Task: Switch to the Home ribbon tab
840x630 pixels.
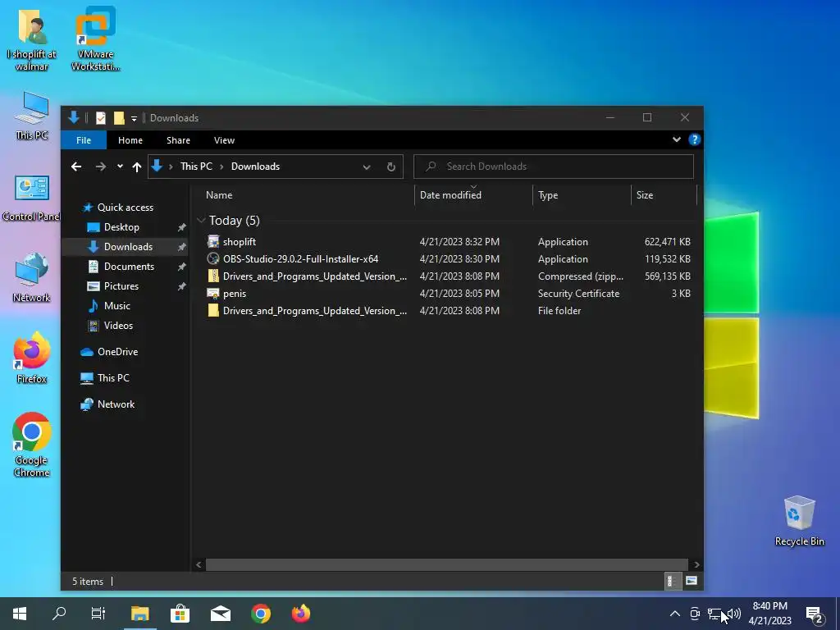Action: pos(130,140)
